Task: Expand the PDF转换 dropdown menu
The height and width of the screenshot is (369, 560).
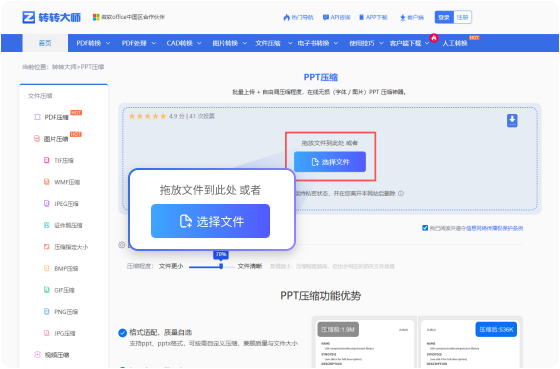Action: click(x=93, y=43)
